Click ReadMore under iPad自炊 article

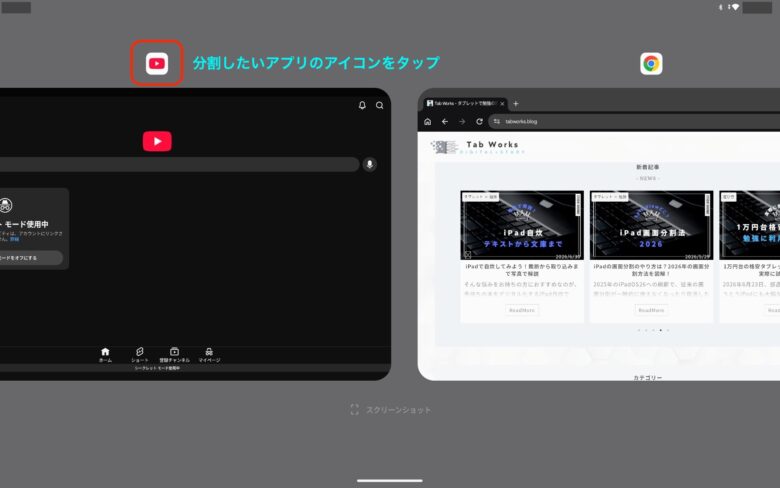[x=522, y=310]
